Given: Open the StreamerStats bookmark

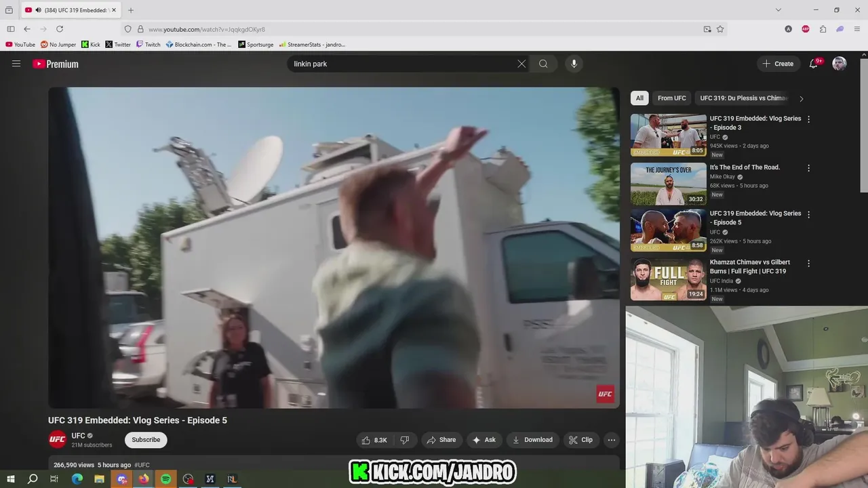Looking at the screenshot, I should (x=312, y=45).
